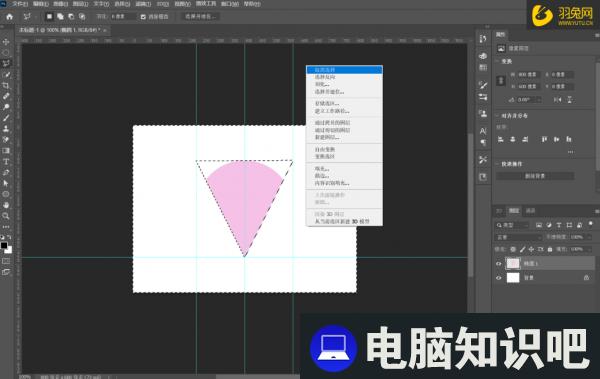Select the Zoom magnifier tool

point(6,216)
